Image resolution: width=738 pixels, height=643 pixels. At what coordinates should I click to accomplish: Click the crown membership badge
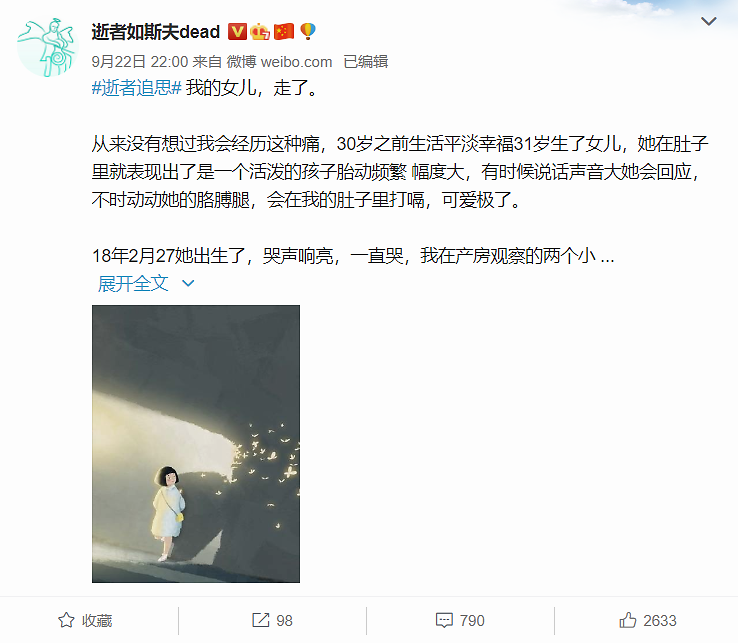[260, 32]
